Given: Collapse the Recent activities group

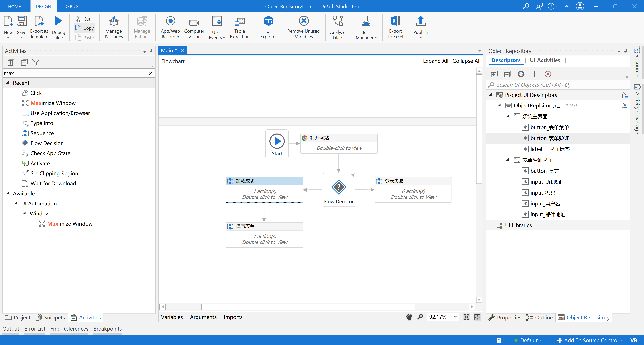Looking at the screenshot, I should (8, 83).
